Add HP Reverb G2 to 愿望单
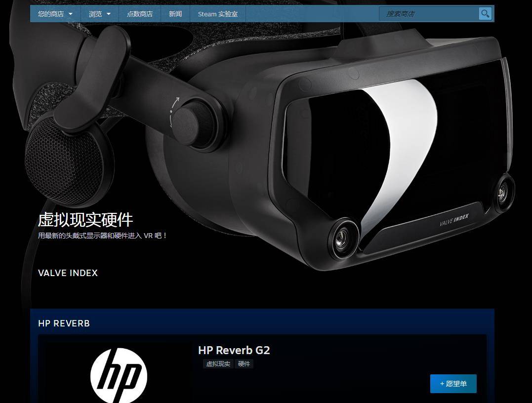 (x=453, y=384)
